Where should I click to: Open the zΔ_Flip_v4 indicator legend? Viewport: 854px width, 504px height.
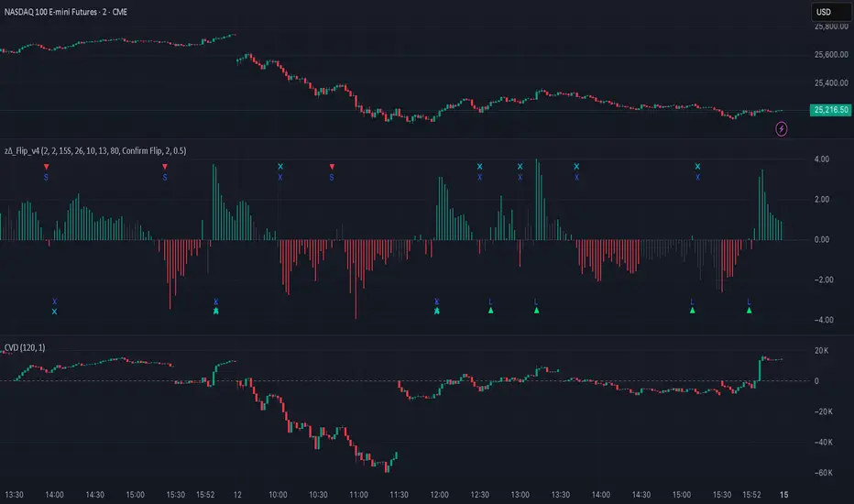coord(94,151)
